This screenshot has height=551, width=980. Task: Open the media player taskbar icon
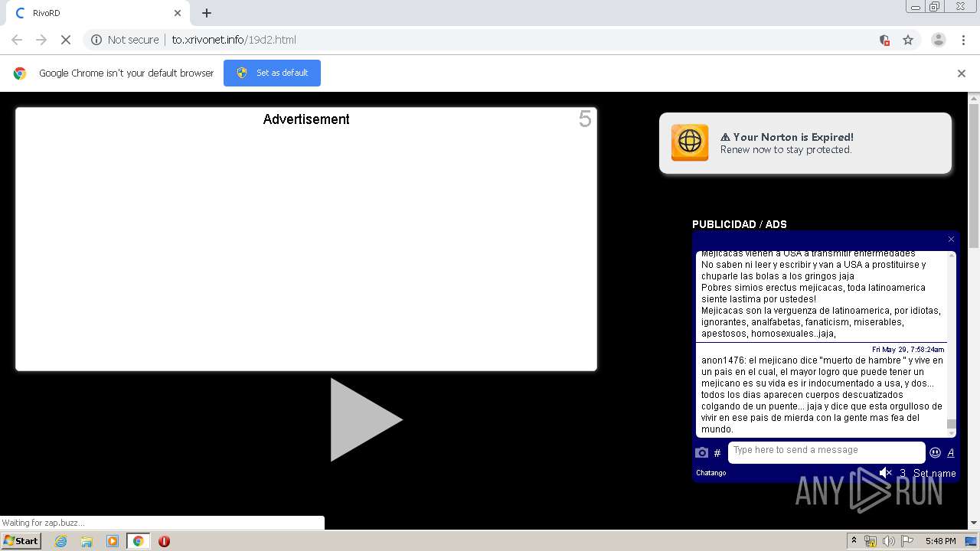[113, 541]
